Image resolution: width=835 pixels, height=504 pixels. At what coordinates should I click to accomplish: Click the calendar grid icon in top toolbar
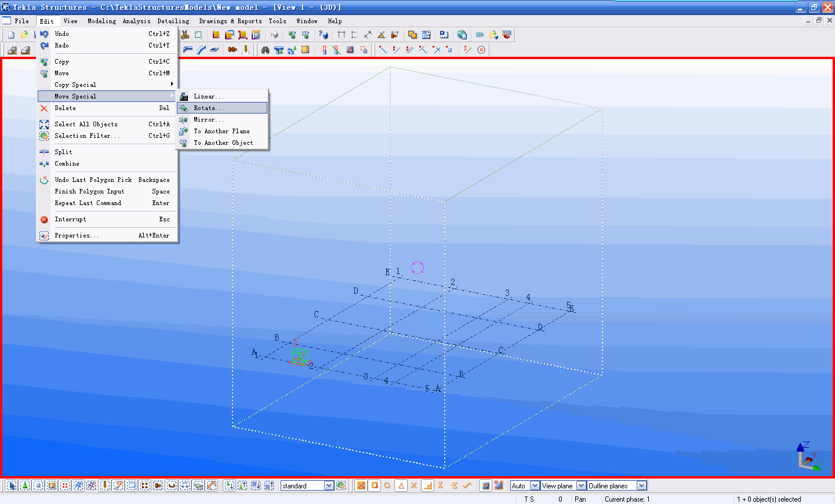point(426,35)
